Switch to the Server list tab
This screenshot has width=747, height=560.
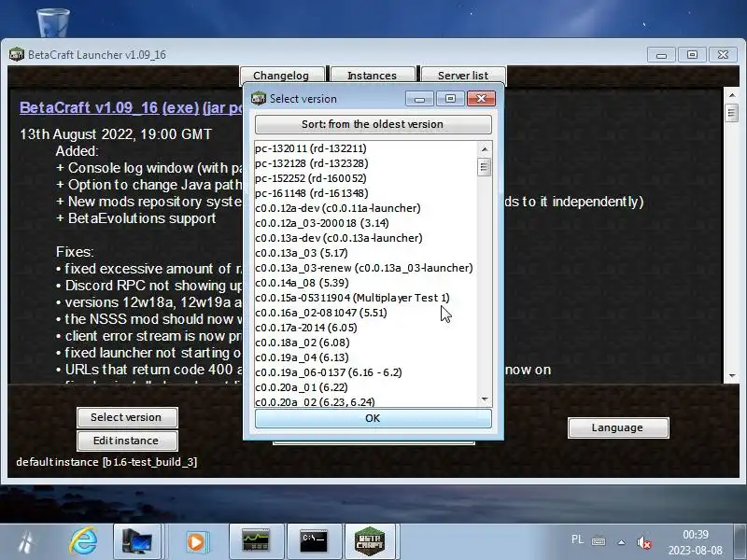coord(463,76)
